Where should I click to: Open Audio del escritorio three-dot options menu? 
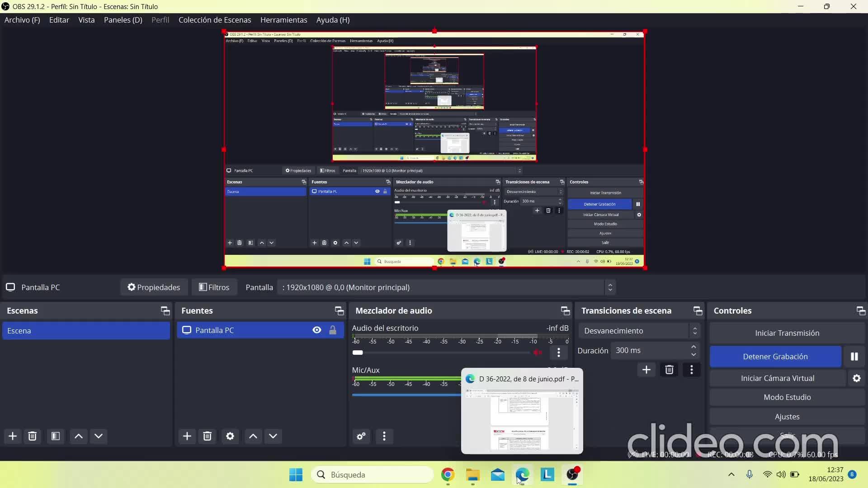559,352
